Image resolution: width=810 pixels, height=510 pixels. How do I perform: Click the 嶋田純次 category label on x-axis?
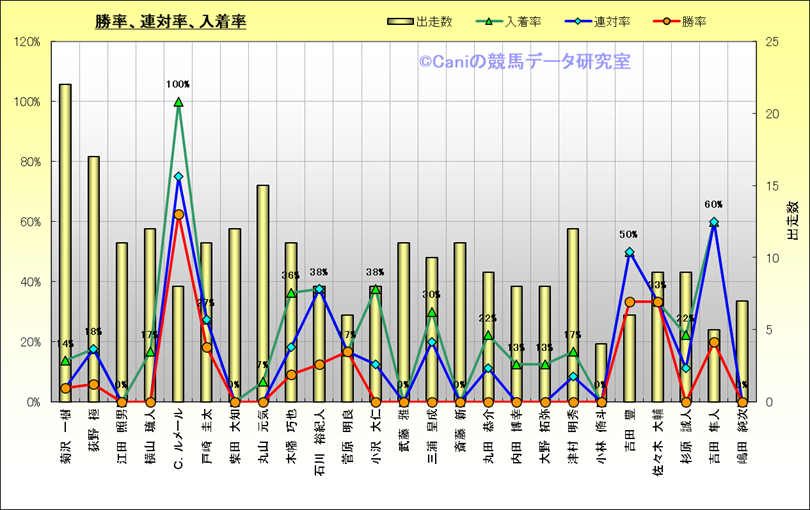pos(742,435)
